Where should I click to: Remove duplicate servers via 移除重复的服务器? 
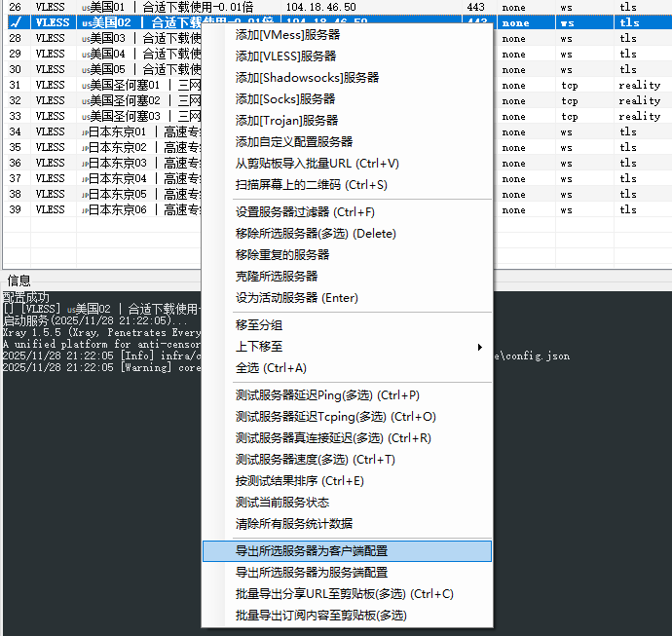[282, 254]
